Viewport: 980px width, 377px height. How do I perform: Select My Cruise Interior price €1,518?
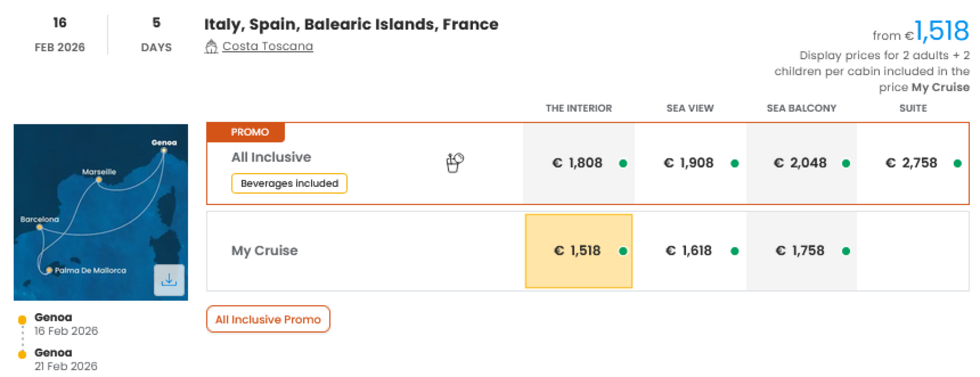(x=577, y=251)
